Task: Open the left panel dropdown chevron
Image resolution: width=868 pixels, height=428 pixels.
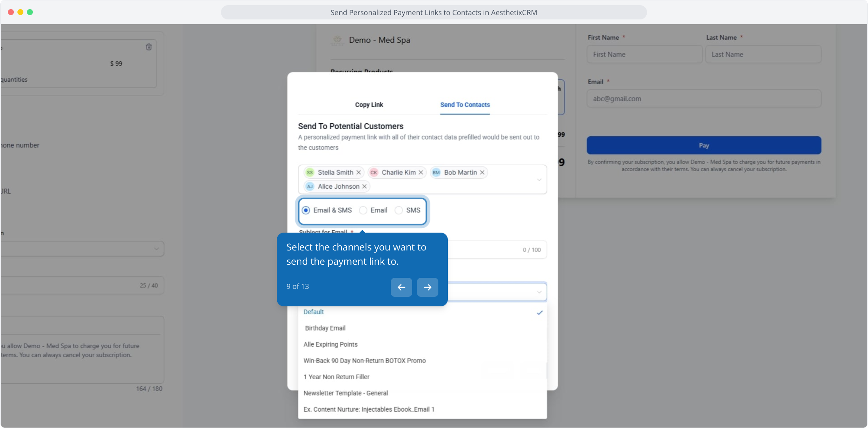Action: point(156,249)
